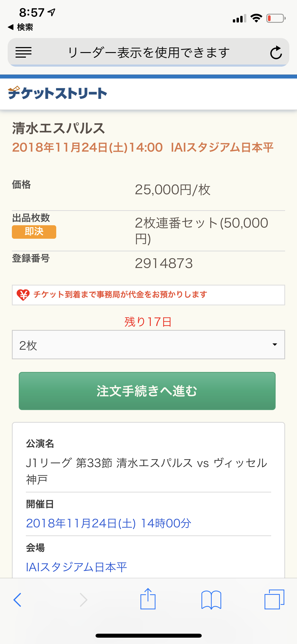
Task: Open the 2018年11月24日(土) 14時00分 date link
Action: click(x=109, y=523)
